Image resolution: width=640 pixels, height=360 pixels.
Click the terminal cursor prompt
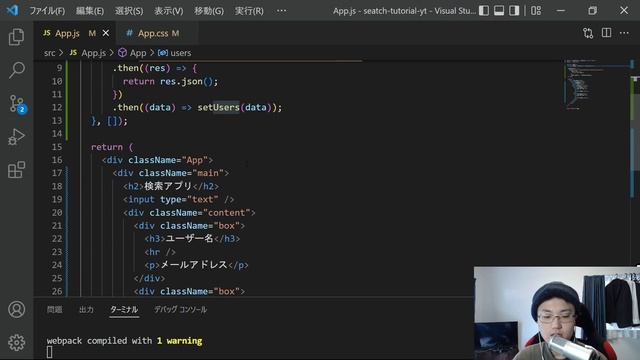click(x=49, y=352)
